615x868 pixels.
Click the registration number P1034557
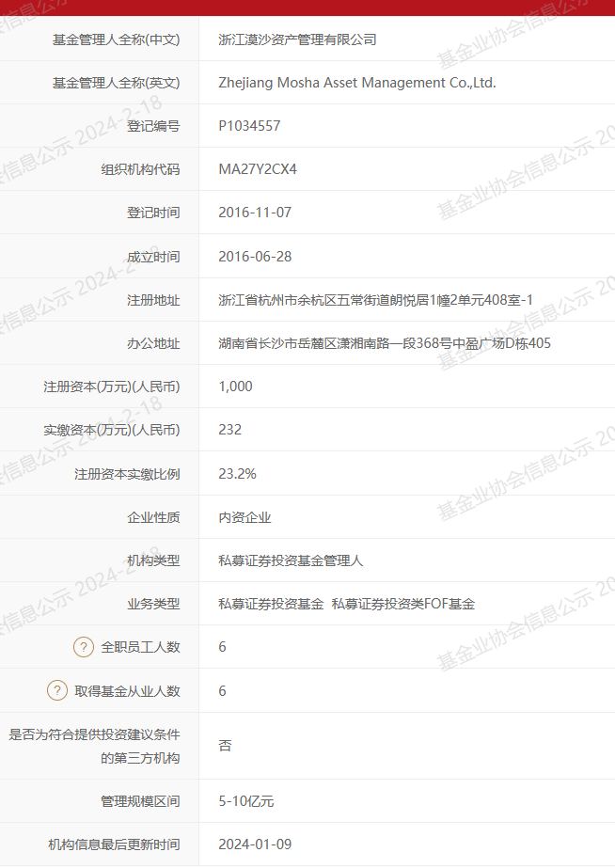tap(249, 126)
